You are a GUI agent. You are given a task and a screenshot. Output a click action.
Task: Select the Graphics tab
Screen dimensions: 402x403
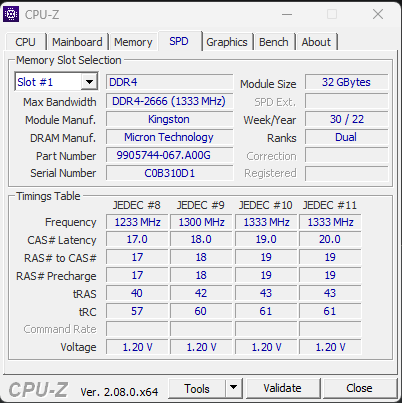click(227, 42)
